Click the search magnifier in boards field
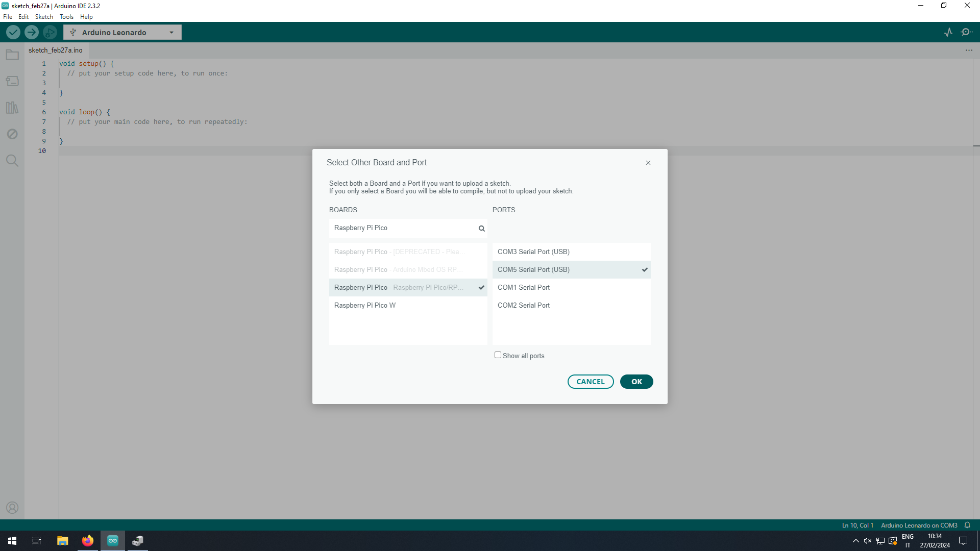Viewport: 980px width, 551px height. point(481,229)
